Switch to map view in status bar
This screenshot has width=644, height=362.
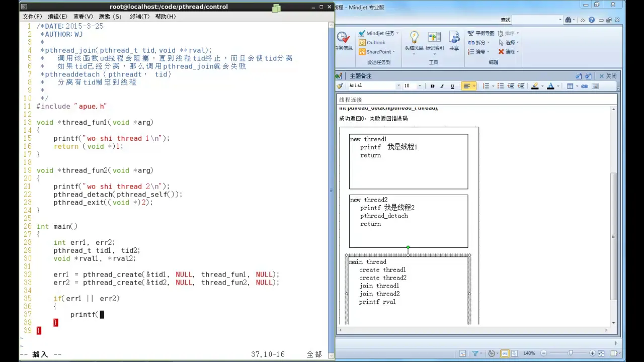505,353
